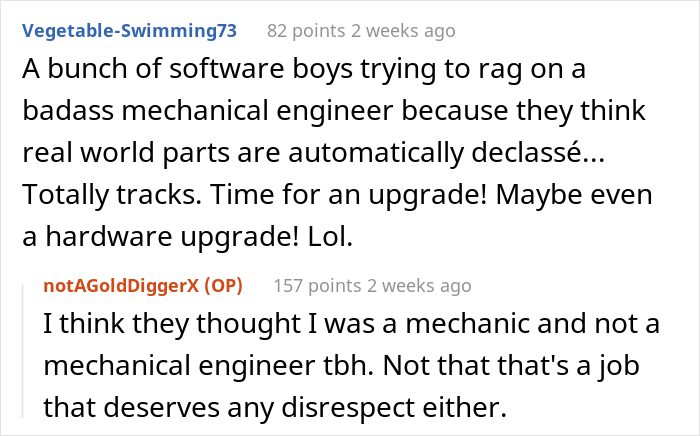The width and height of the screenshot is (700, 436).
Task: Click the line starting "I think they thought"
Action: pos(351,324)
